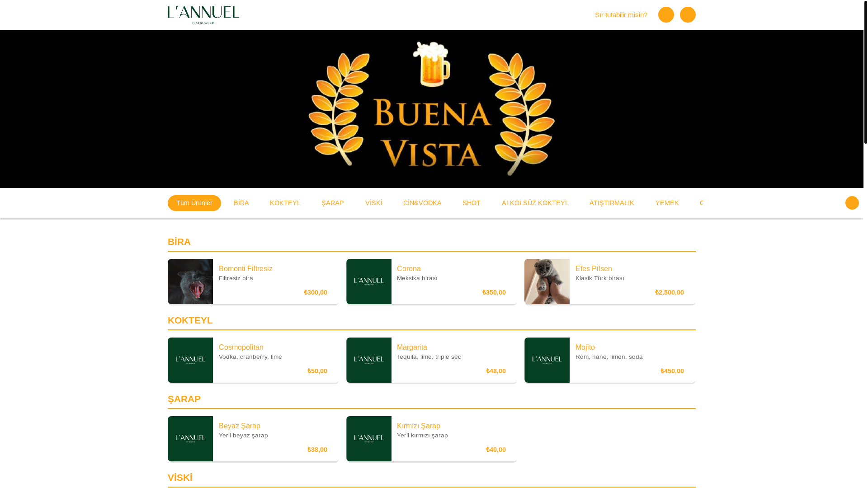Switch to the VİSKİ category tab
The height and width of the screenshot is (488, 868).
click(373, 203)
